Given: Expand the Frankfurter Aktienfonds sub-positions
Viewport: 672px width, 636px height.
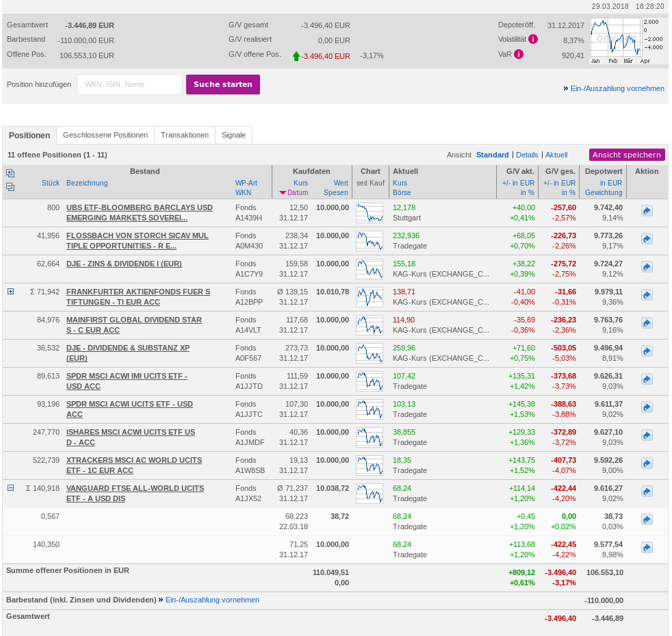Looking at the screenshot, I should [11, 292].
